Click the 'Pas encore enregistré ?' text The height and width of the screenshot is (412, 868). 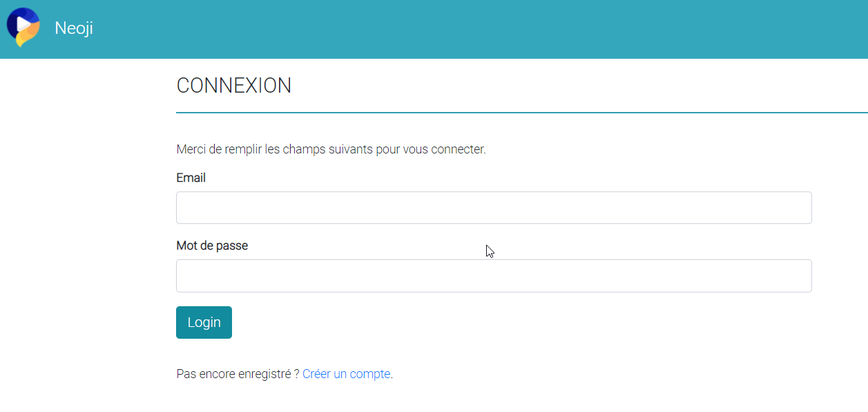[x=238, y=374]
